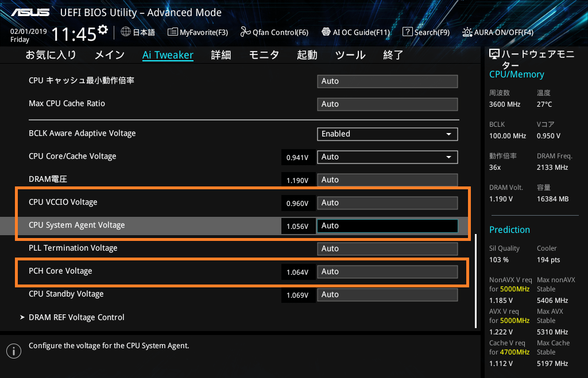
Task: Click the 5197 MHz Max Cache value
Action: pos(552,364)
